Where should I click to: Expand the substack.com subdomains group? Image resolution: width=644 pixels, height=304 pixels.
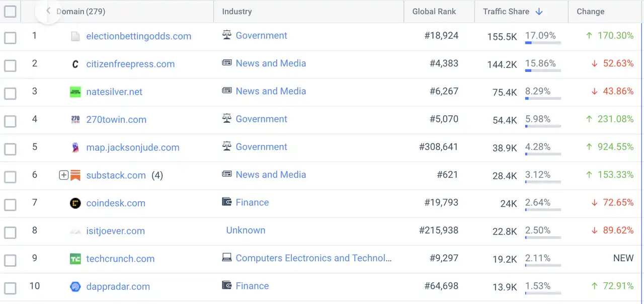(63, 176)
